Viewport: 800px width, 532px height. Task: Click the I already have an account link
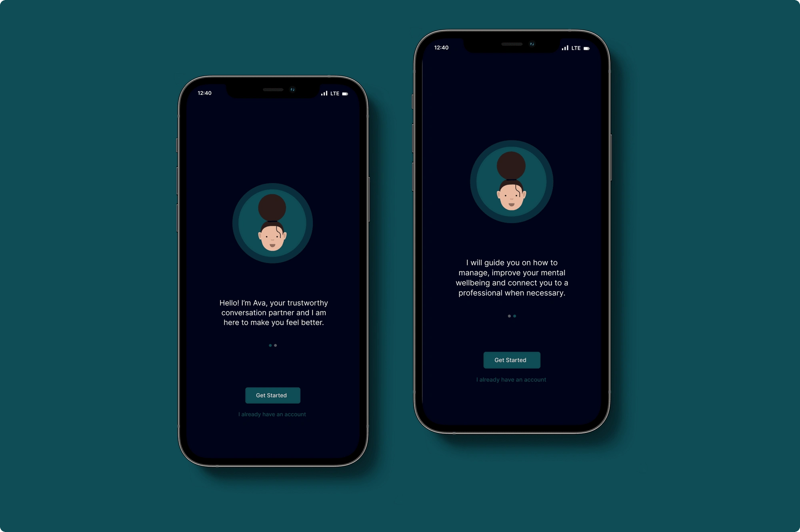[272, 414]
